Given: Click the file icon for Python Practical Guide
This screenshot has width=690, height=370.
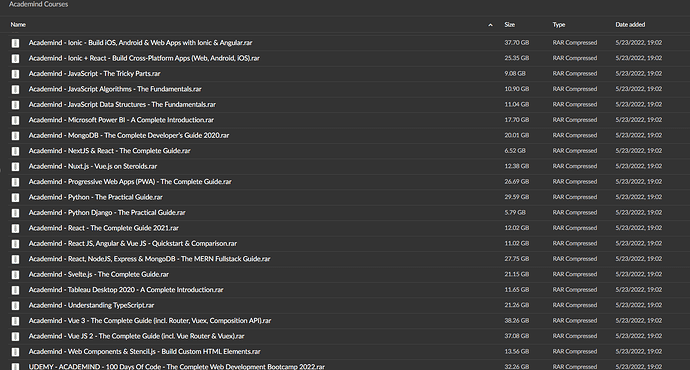Looking at the screenshot, I should (15, 197).
